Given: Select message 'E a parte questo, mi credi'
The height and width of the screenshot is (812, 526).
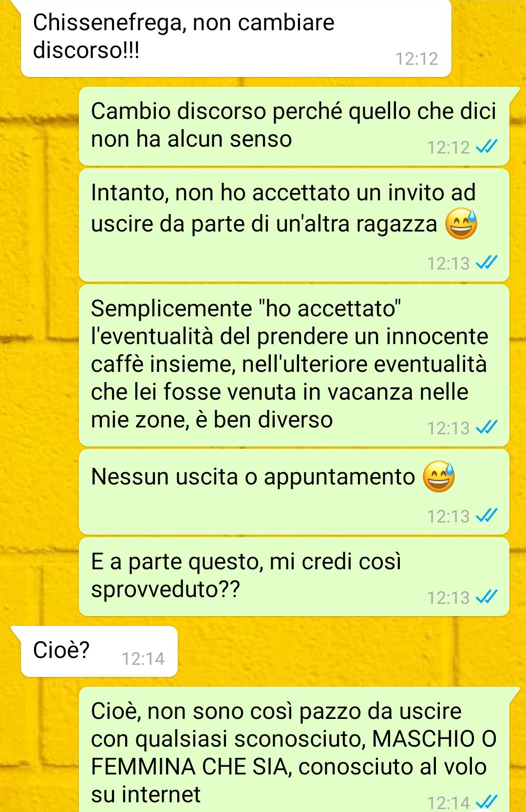Looking at the screenshot, I should (x=294, y=577).
